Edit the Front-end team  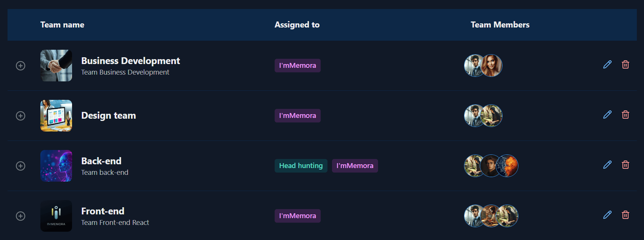(607, 215)
